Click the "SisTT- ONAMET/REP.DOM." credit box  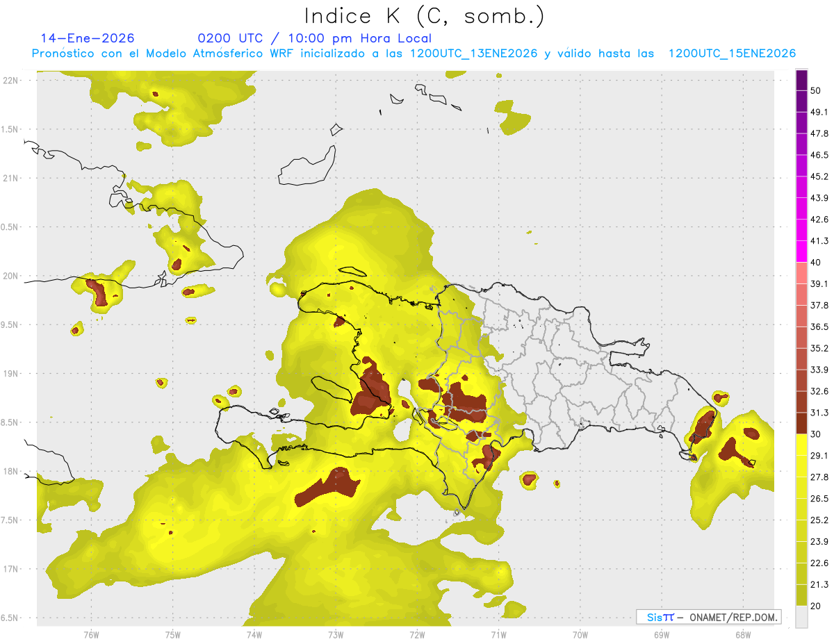click(x=709, y=617)
